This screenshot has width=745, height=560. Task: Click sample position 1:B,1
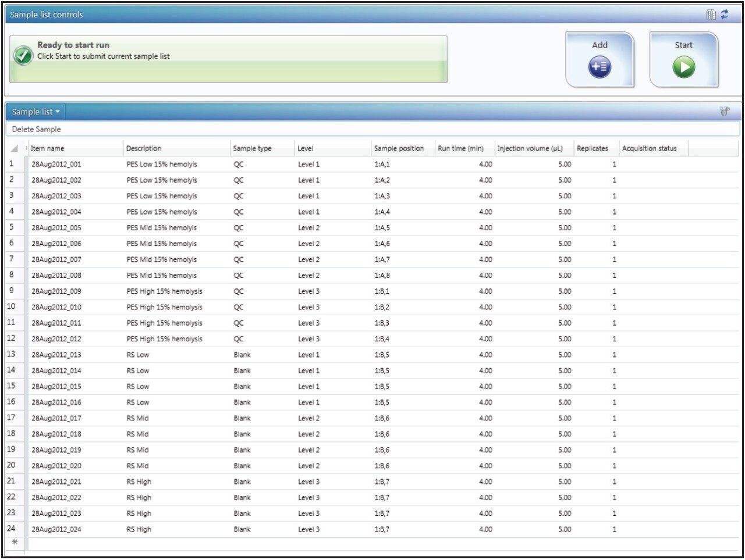[382, 291]
